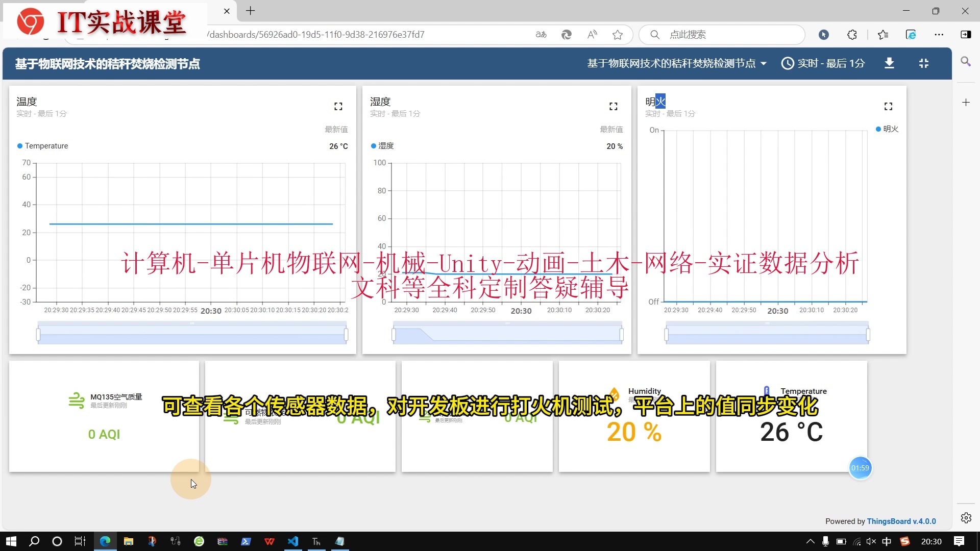Image resolution: width=980 pixels, height=551 pixels.
Task: Expand the 湿度 widget to fullscreen
Action: point(613,106)
